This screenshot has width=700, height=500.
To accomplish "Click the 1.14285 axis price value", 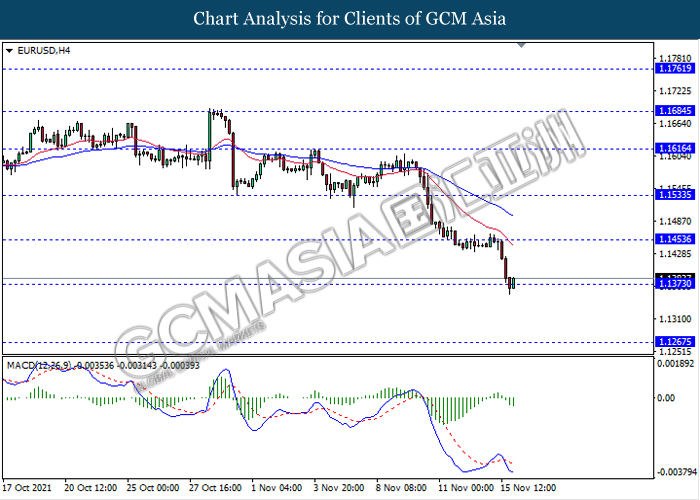I will pos(675,254).
